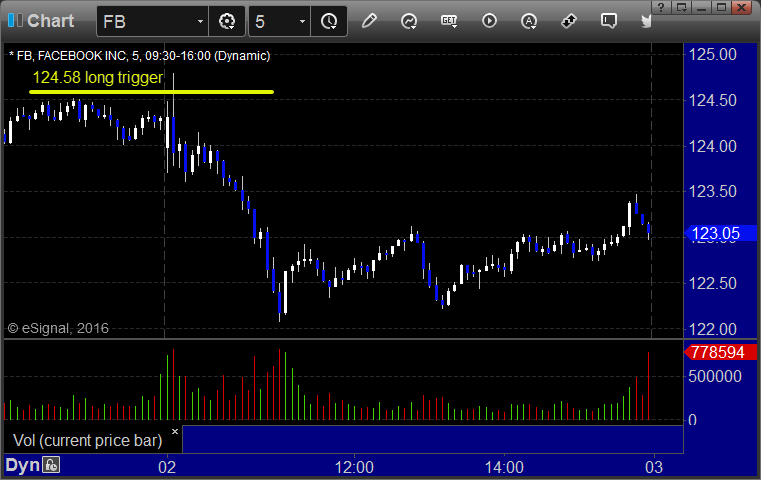Click the 122.50 price axis label
Screen dimensions: 761x480
[x=712, y=283]
